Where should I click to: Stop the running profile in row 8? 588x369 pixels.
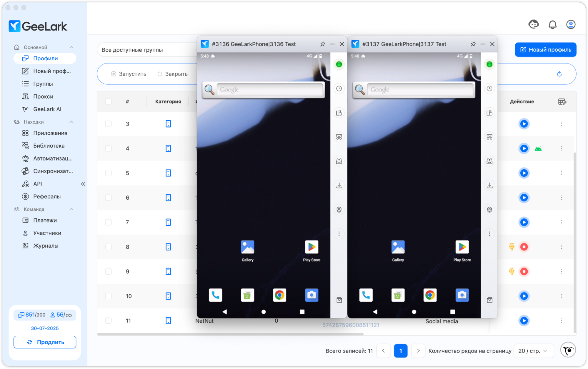(524, 247)
